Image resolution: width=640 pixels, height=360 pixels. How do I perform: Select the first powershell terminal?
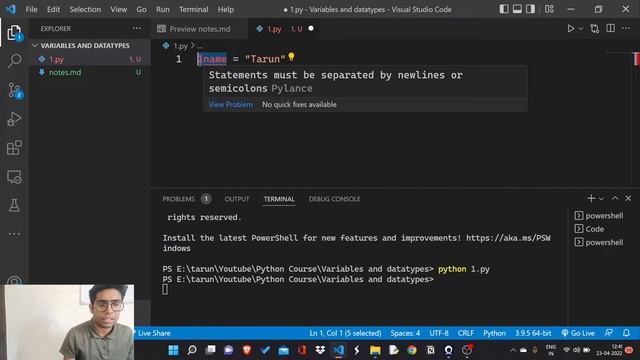point(599,216)
